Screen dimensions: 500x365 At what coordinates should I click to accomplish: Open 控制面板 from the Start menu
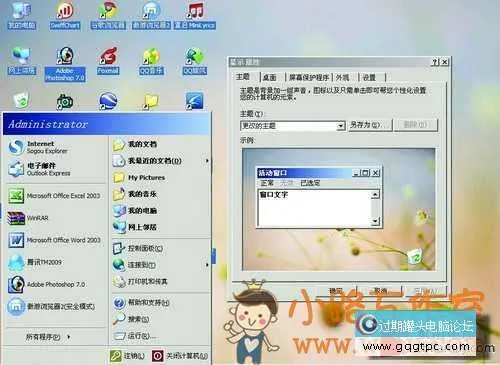(x=161, y=248)
